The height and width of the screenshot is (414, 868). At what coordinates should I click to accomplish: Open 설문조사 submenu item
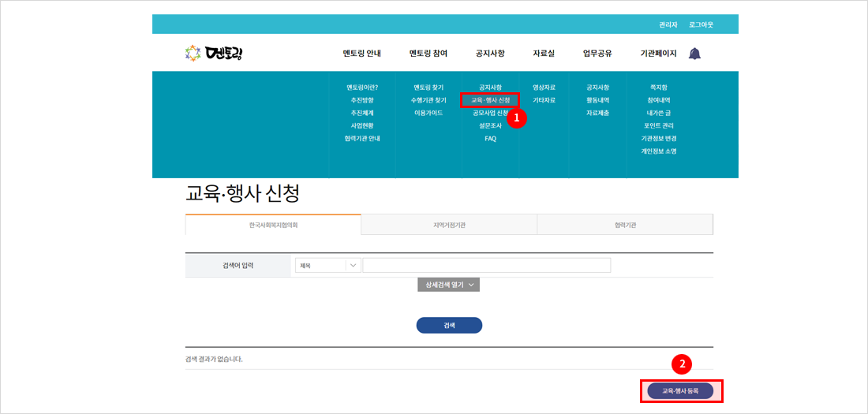point(490,125)
